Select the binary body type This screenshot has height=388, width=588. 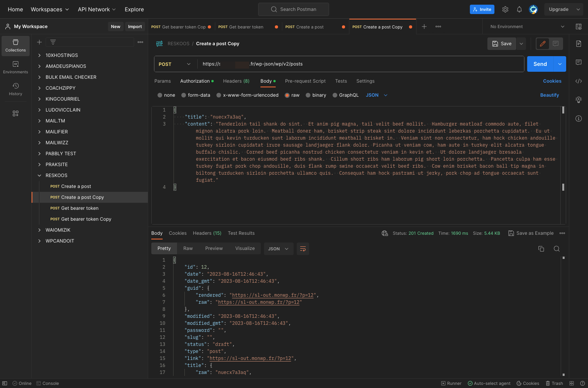pyautogui.click(x=316, y=95)
